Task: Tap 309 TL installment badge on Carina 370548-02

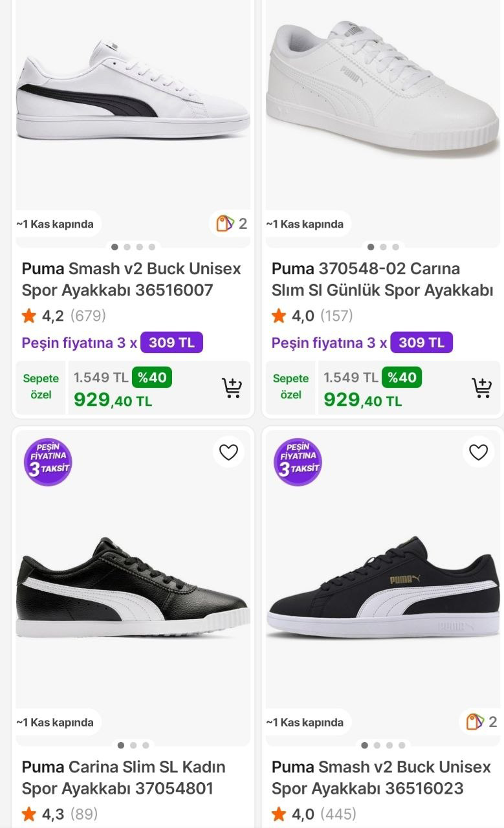Action: pyautogui.click(x=421, y=343)
